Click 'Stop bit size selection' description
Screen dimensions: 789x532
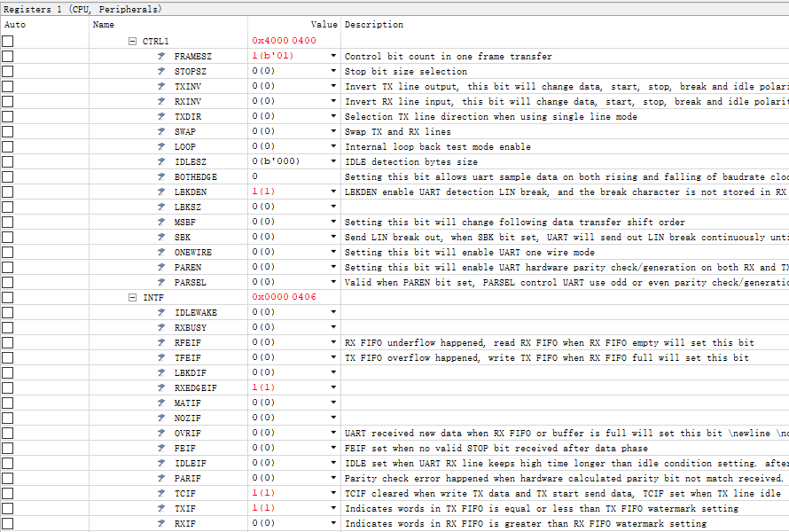[405, 71]
